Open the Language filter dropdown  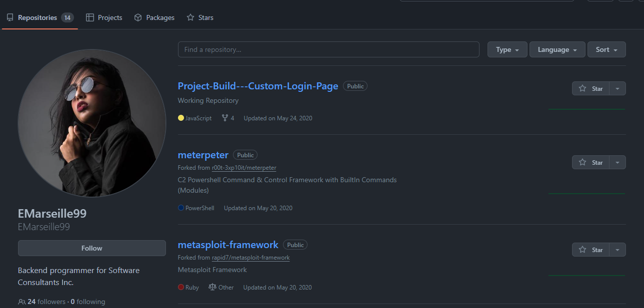[557, 49]
